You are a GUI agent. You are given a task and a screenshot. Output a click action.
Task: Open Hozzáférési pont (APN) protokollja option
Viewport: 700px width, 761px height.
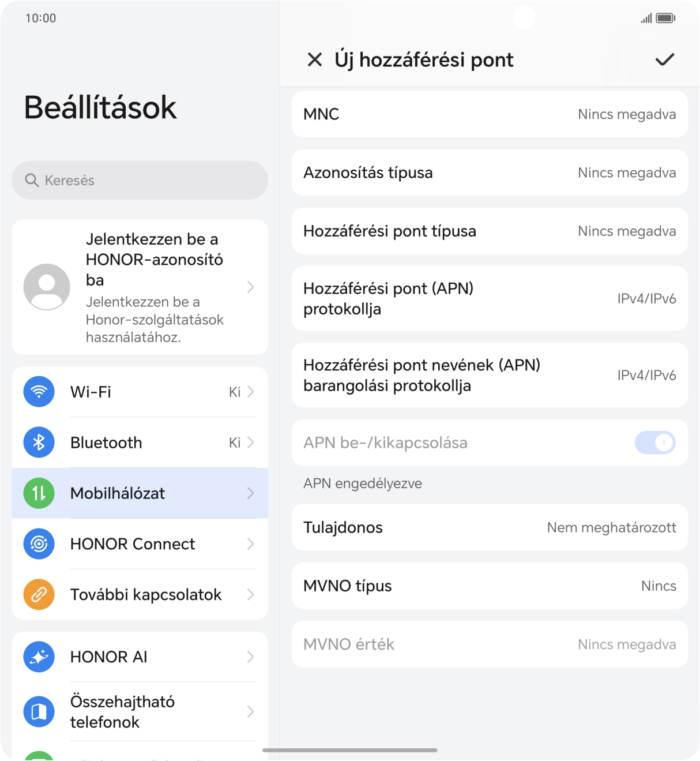pyautogui.click(x=490, y=299)
